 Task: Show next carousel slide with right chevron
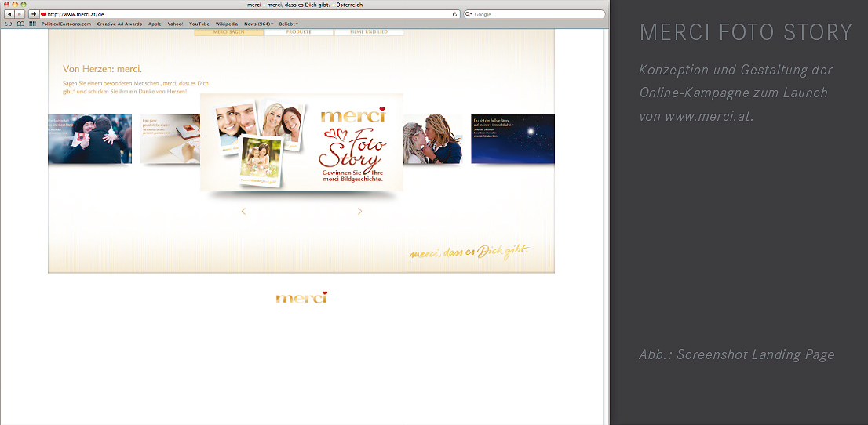359,212
